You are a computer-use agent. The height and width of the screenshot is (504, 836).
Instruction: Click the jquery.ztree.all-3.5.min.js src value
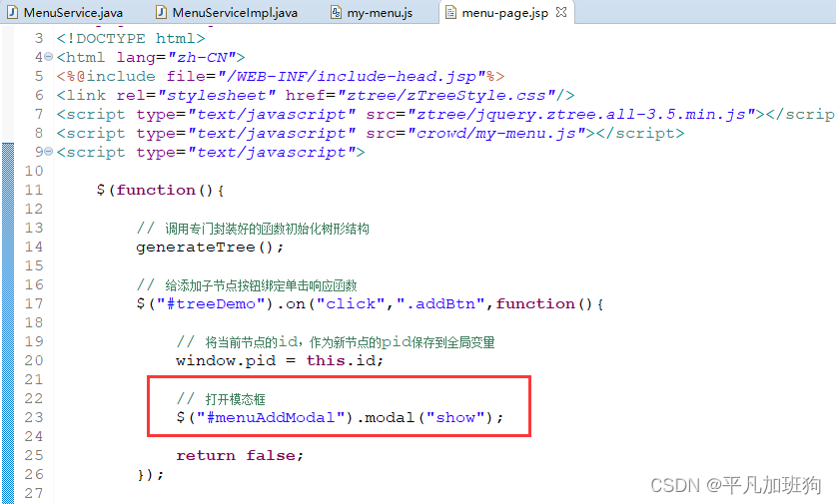tap(581, 114)
